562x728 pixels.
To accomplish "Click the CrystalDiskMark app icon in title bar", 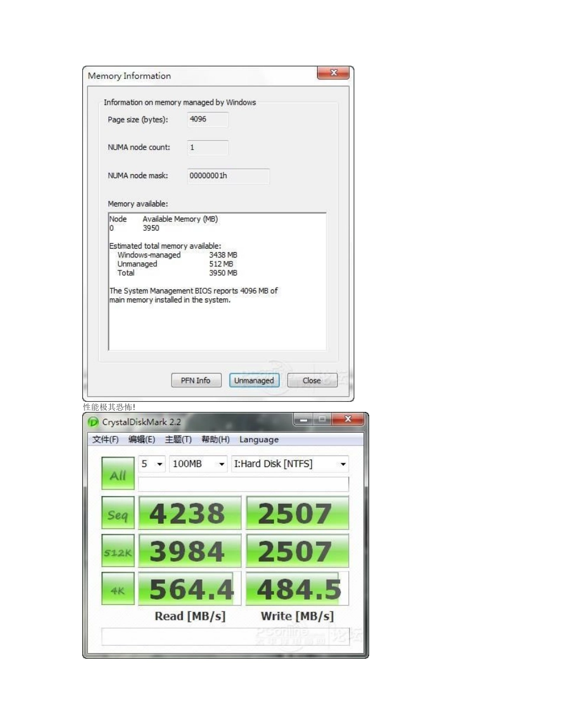I will coord(93,422).
